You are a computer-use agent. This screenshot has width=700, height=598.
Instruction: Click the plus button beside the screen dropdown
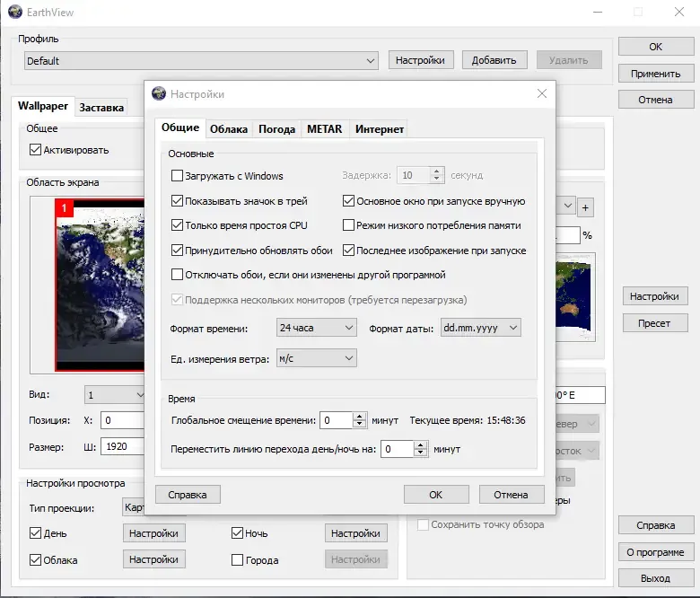pos(585,207)
